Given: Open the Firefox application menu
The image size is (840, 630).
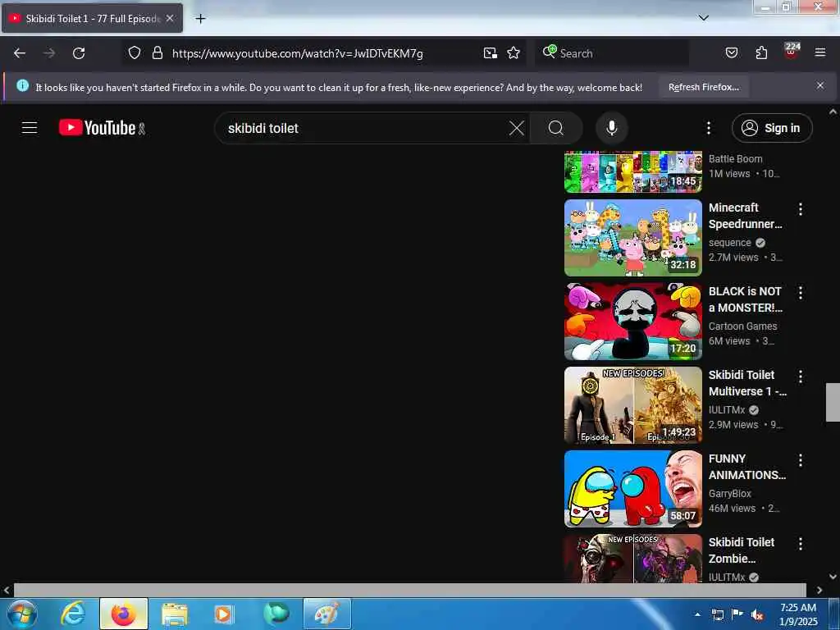Looking at the screenshot, I should point(820,53).
